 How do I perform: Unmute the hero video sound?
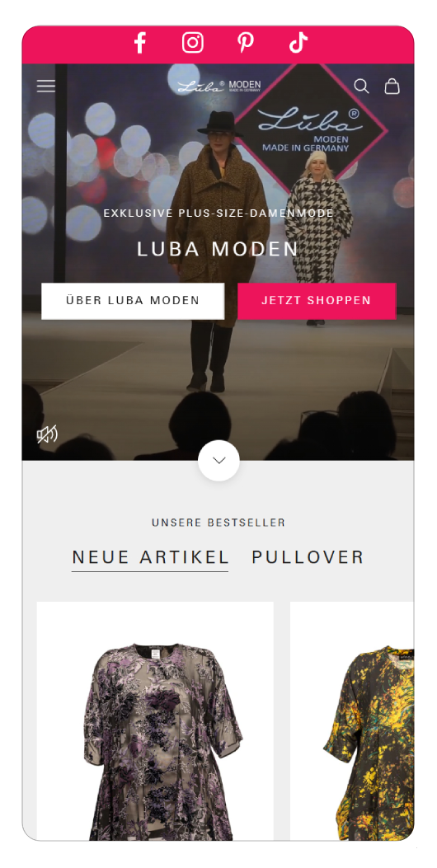(x=47, y=434)
